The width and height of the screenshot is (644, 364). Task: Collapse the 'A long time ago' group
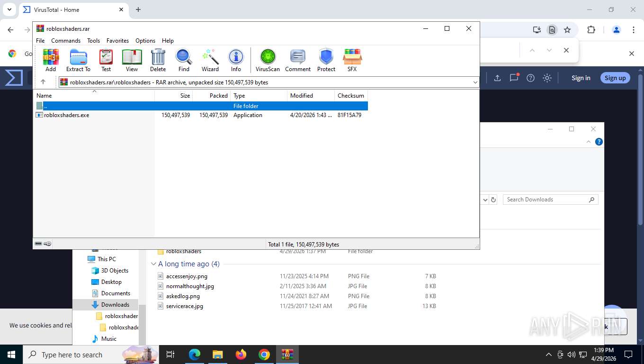(153, 264)
